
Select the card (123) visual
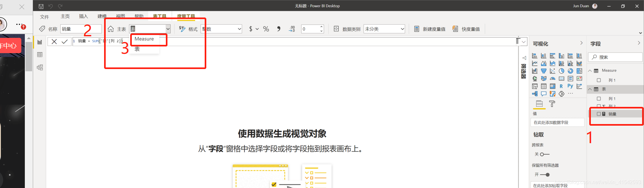click(x=562, y=79)
